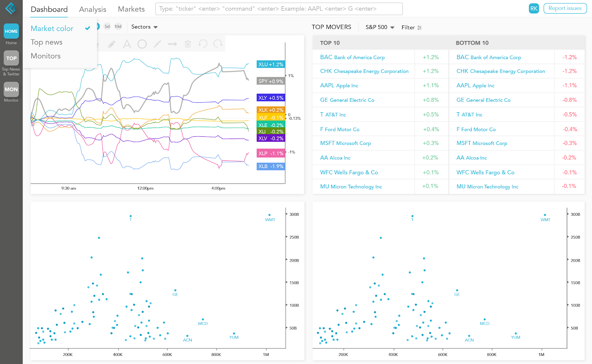Open the TOP news & Twitter section
592x364 pixels.
point(11,58)
